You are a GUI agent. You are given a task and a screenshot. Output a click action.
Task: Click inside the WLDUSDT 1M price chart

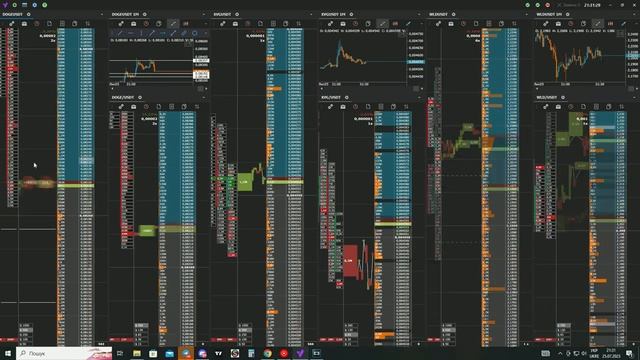tap(580, 57)
